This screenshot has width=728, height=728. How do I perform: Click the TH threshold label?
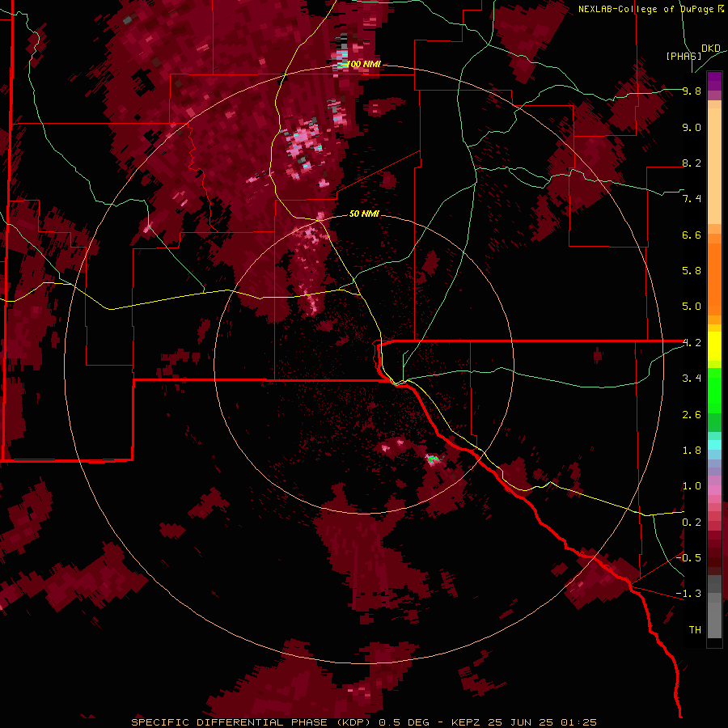click(695, 630)
